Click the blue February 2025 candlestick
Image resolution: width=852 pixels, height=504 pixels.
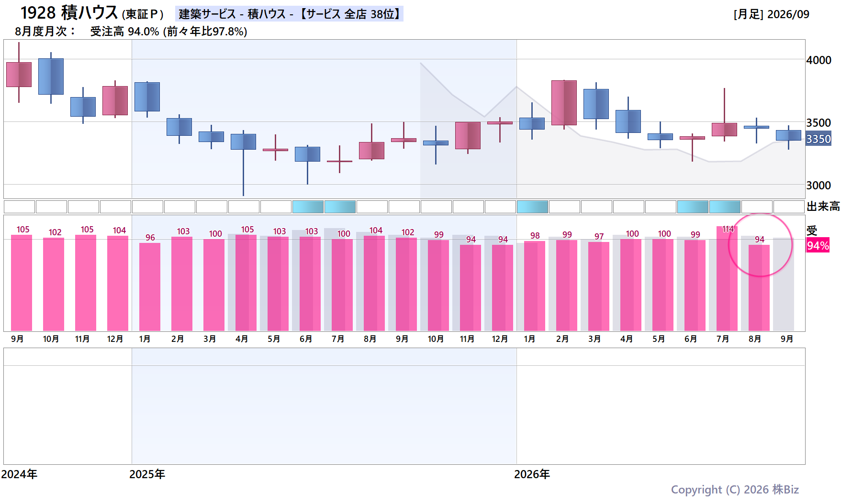(179, 127)
